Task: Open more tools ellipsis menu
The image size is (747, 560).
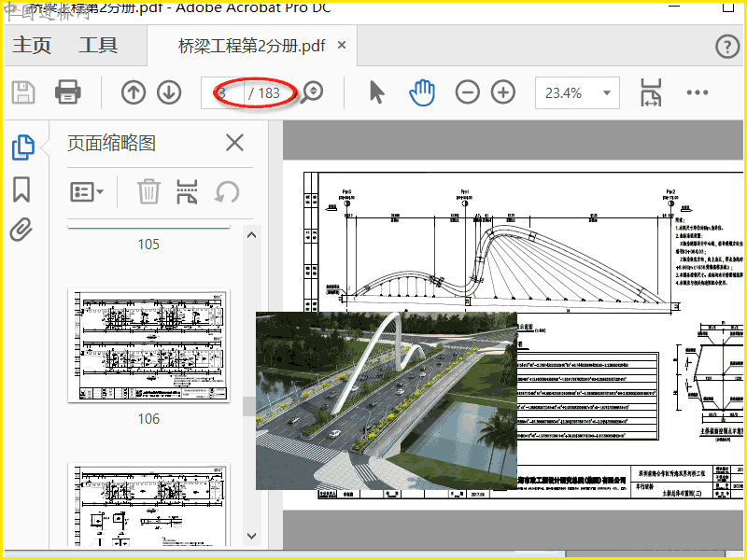Action: point(698,92)
